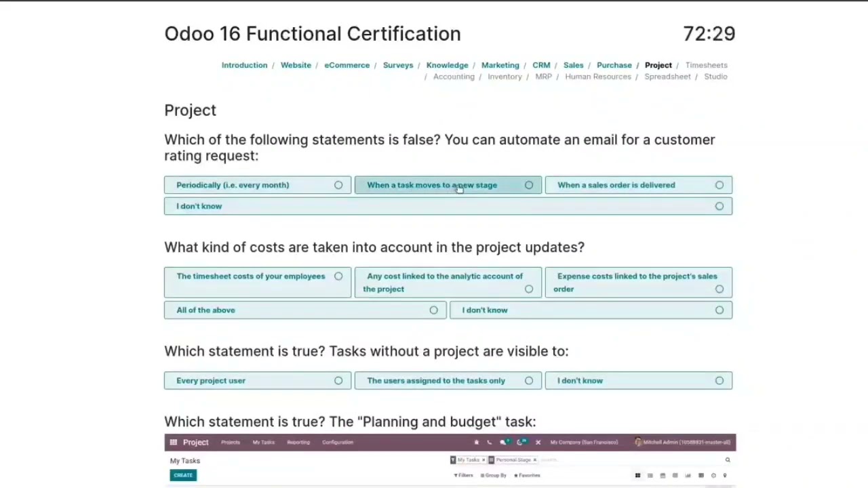Go to Introduction section
The width and height of the screenshot is (868, 488).
244,65
